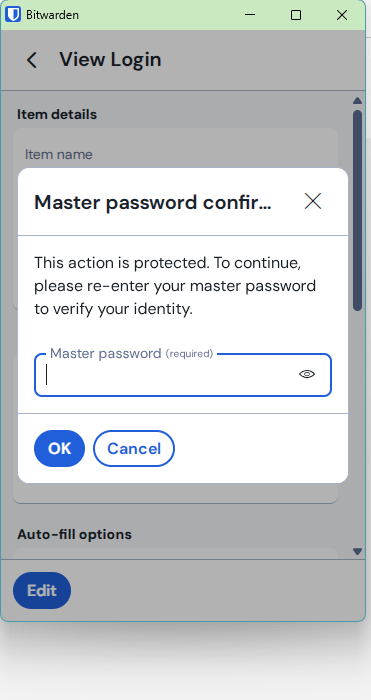Show the master password with the eye icon
371x700 pixels.
pos(307,374)
